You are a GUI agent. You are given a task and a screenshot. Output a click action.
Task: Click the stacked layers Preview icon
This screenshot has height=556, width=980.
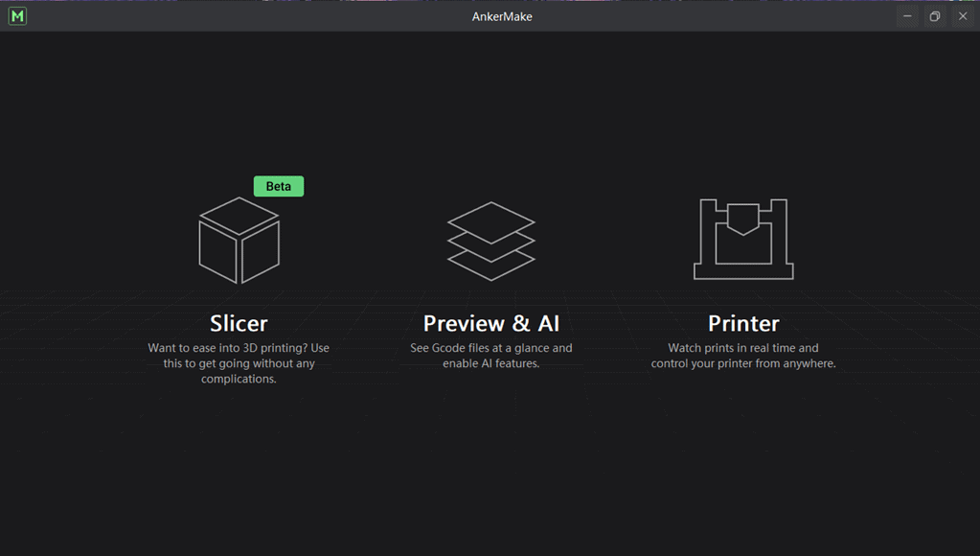click(x=490, y=241)
